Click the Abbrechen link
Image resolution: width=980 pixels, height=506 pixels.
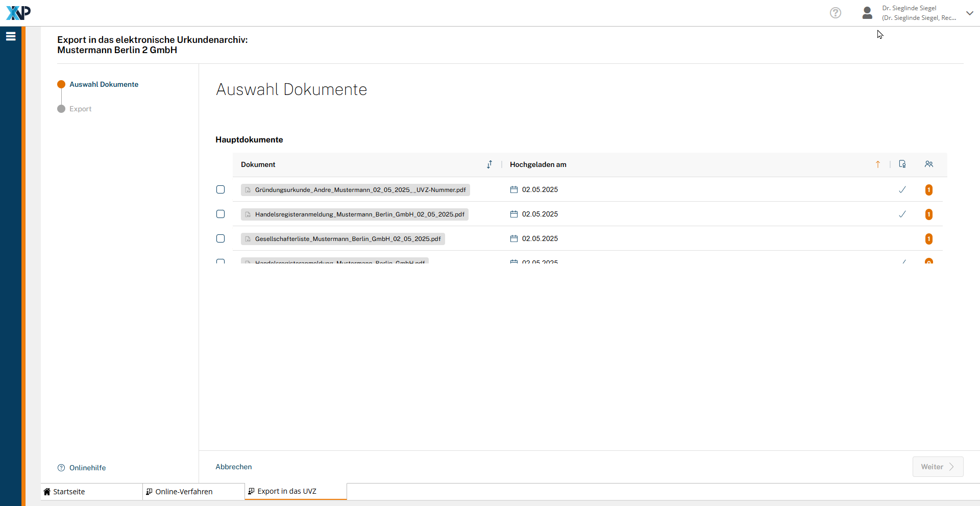coord(233,467)
